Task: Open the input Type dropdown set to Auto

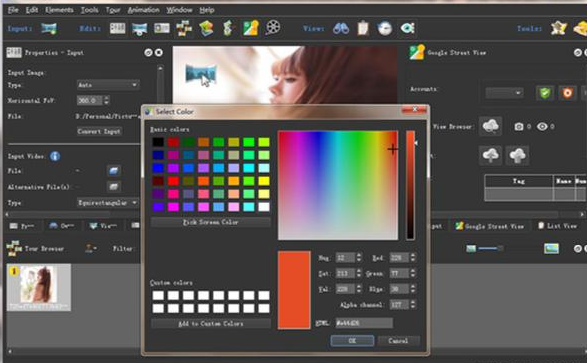Action: click(108, 85)
